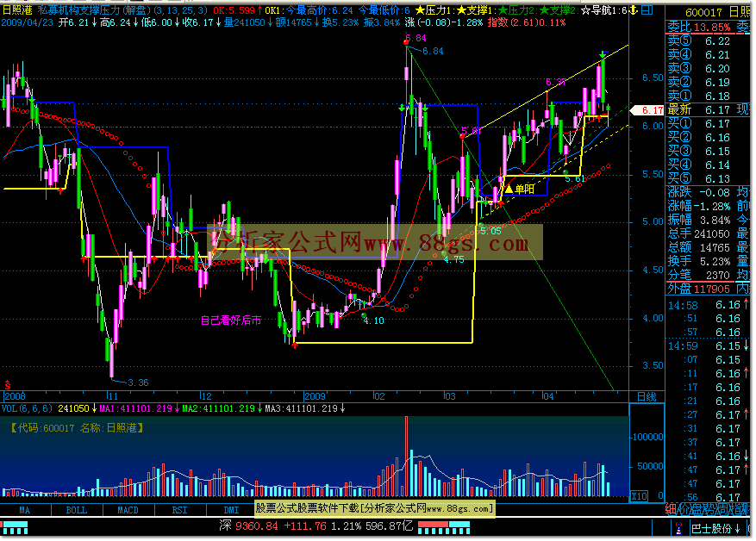Click the 2008 timeline label

tap(15, 396)
